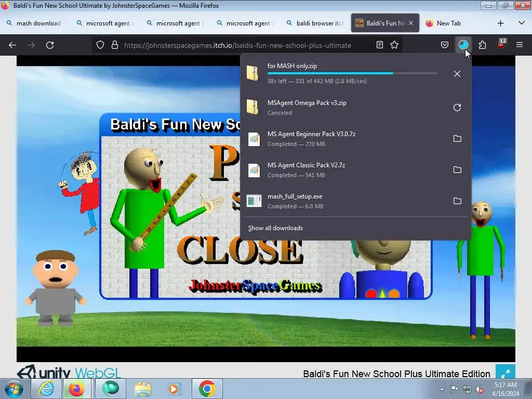Open the tracking protection shield panel
532x399 pixels.
[x=100, y=45]
